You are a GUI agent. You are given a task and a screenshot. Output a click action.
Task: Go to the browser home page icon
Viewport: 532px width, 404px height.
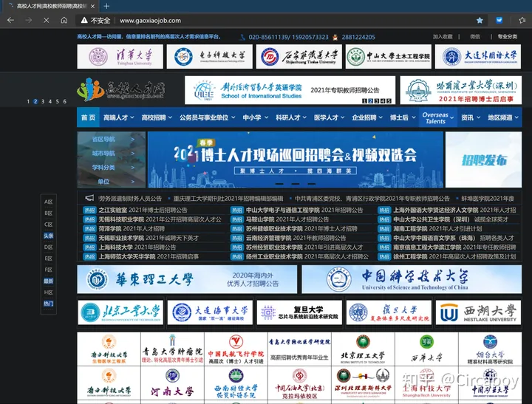(x=64, y=21)
